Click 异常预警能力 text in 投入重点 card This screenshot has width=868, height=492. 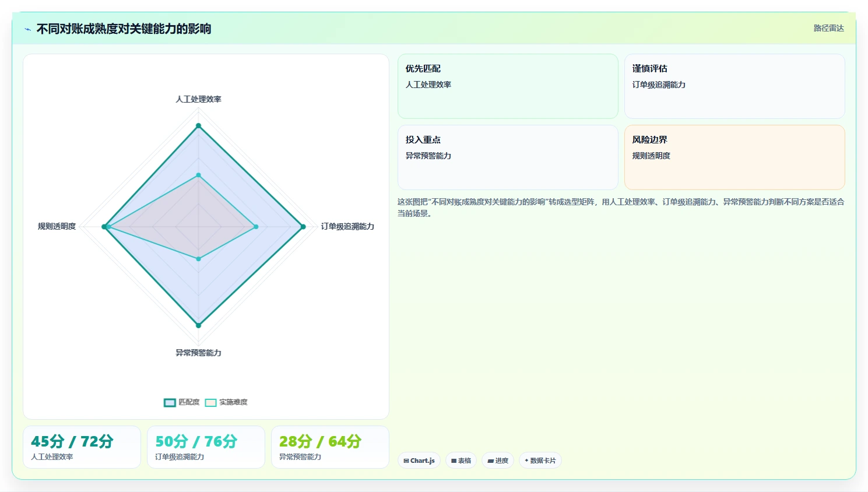(428, 156)
